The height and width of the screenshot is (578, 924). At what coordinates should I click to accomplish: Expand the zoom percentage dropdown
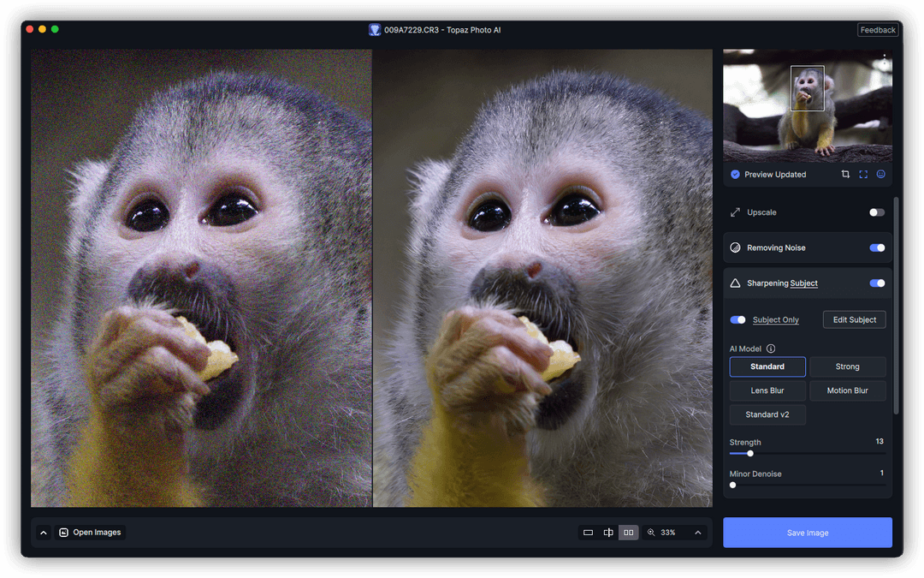(x=698, y=532)
